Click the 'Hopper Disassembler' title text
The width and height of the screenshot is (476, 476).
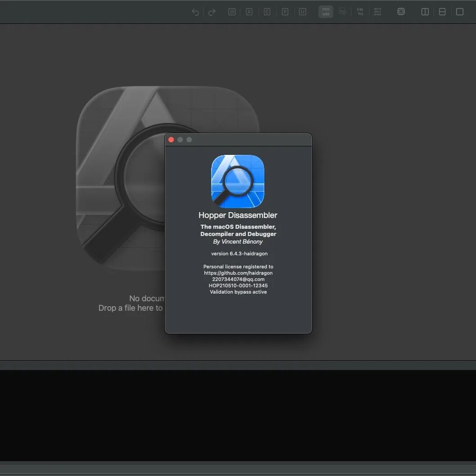pos(238,215)
